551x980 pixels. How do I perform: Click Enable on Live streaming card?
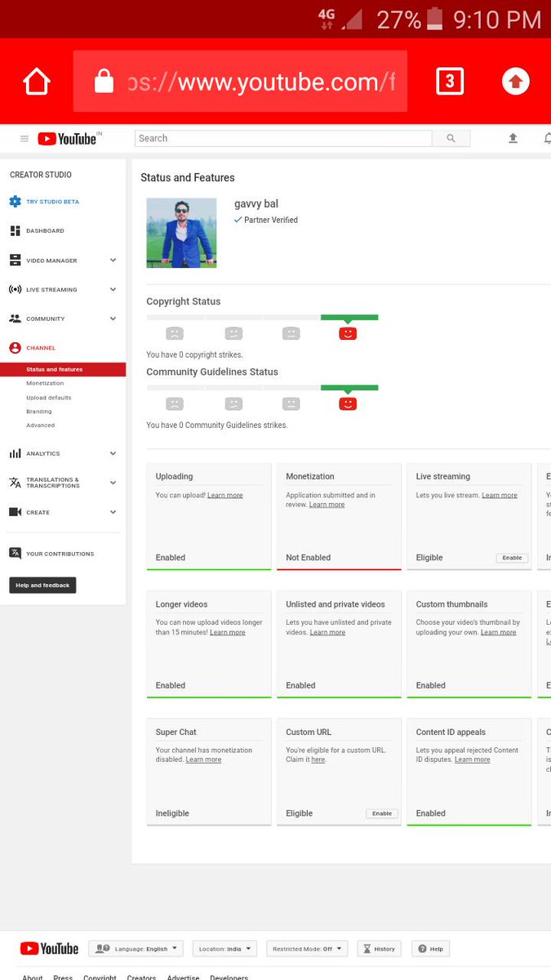click(512, 558)
